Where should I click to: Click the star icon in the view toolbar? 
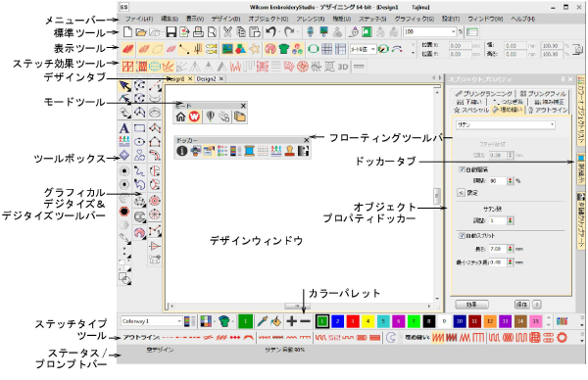255,49
